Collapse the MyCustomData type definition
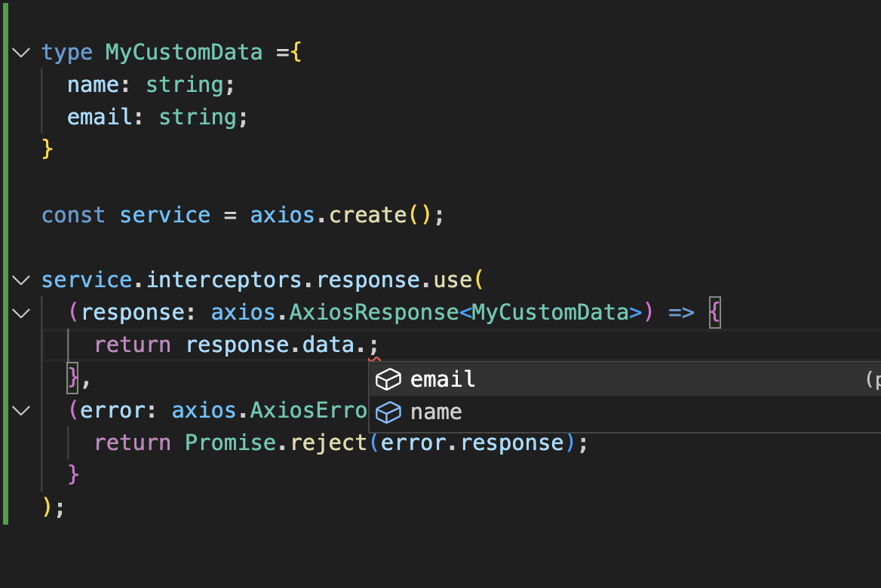This screenshot has height=588, width=881. 20,52
